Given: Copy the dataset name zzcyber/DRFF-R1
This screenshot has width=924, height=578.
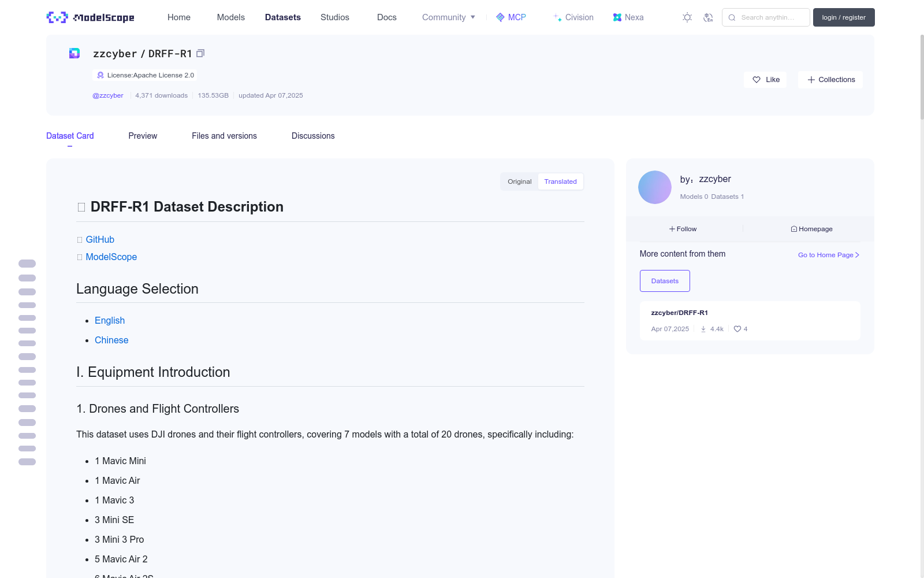Looking at the screenshot, I should point(200,53).
